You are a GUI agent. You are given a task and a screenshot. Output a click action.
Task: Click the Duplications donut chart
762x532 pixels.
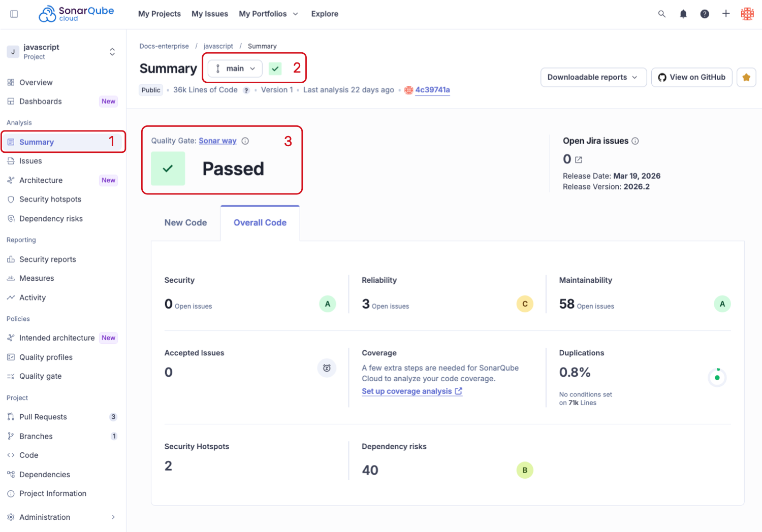717,377
